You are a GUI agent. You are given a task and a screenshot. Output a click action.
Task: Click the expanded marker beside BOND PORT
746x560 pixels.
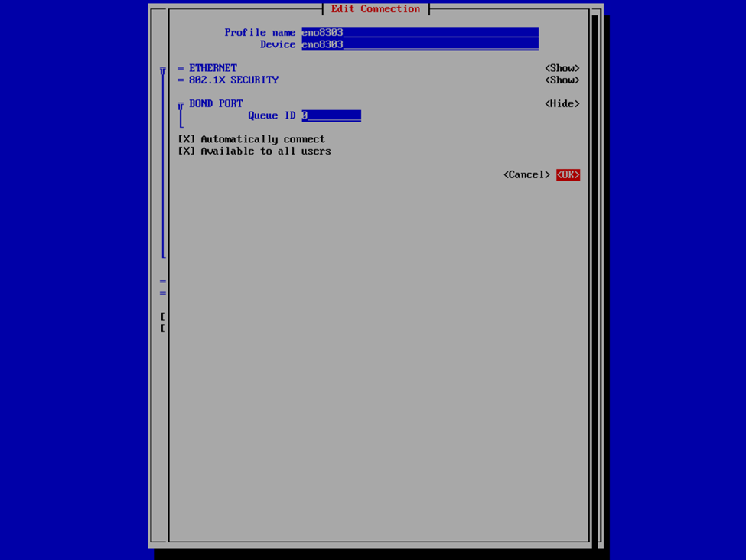point(181,105)
